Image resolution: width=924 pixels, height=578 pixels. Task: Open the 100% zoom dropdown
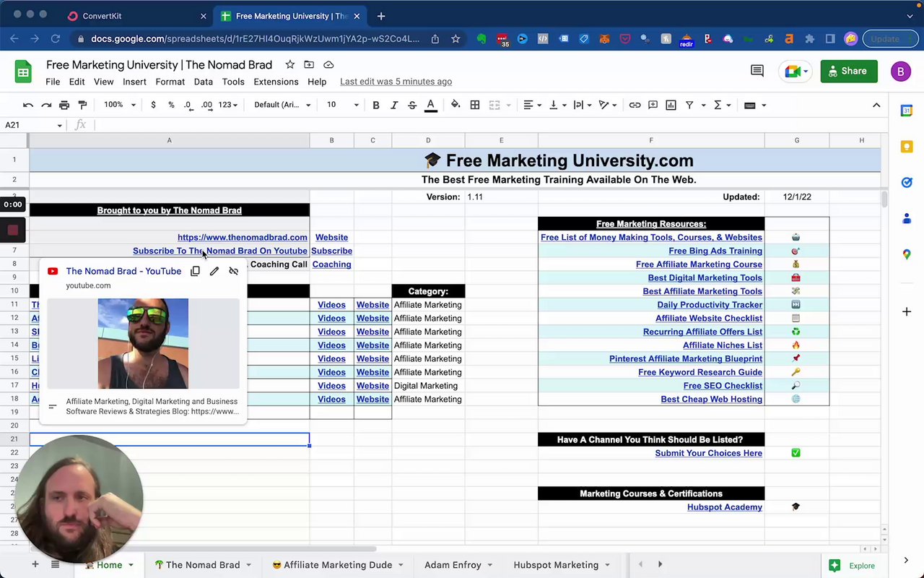point(119,105)
